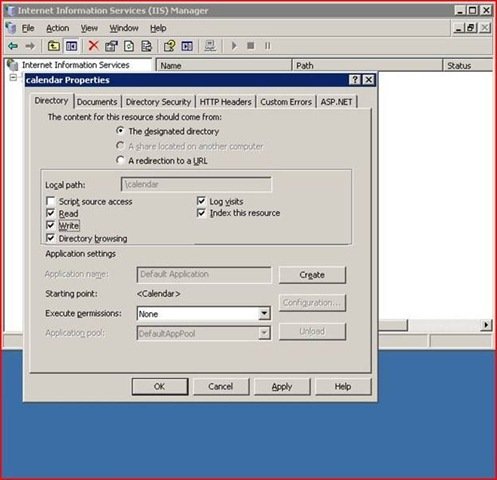Open the Properties toolbar icon
Image resolution: width=497 pixels, height=480 pixels.
pos(111,46)
